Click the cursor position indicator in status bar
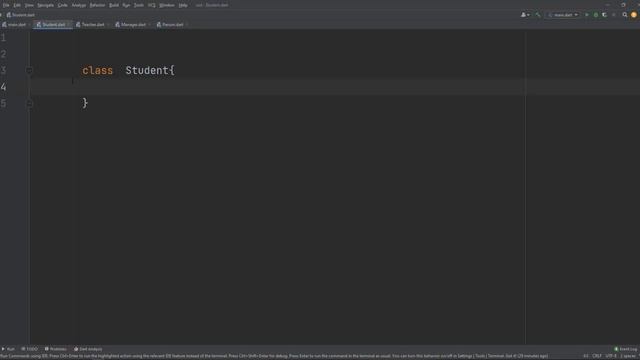 [x=586, y=356]
